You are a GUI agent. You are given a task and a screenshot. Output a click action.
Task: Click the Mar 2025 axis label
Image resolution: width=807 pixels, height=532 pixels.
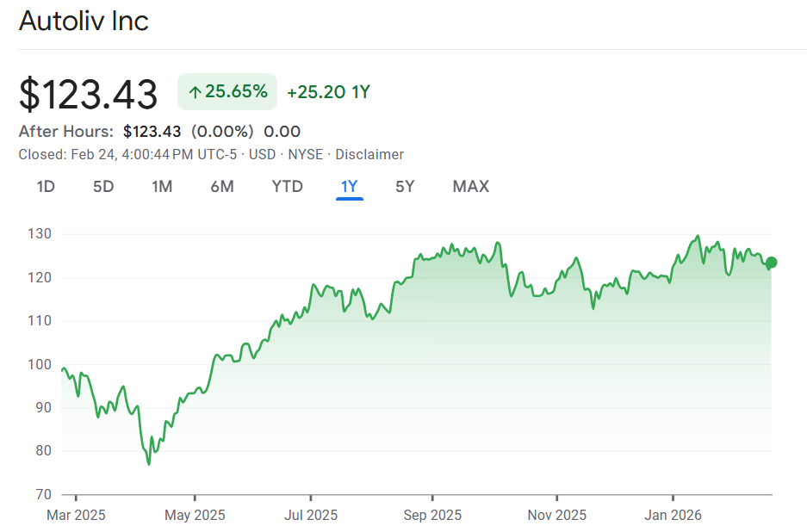(76, 515)
